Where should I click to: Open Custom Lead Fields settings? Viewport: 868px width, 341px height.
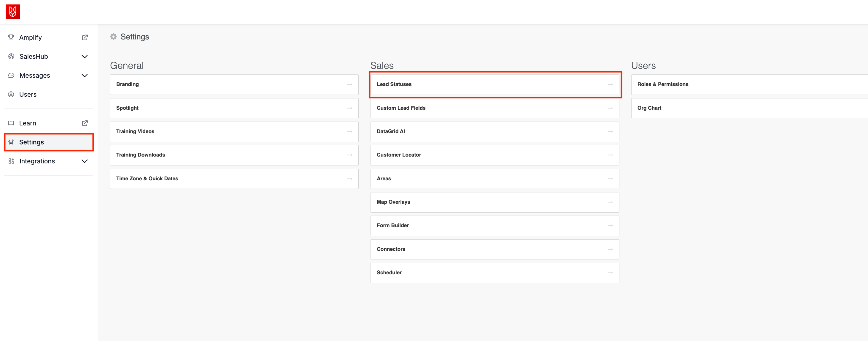click(x=495, y=108)
